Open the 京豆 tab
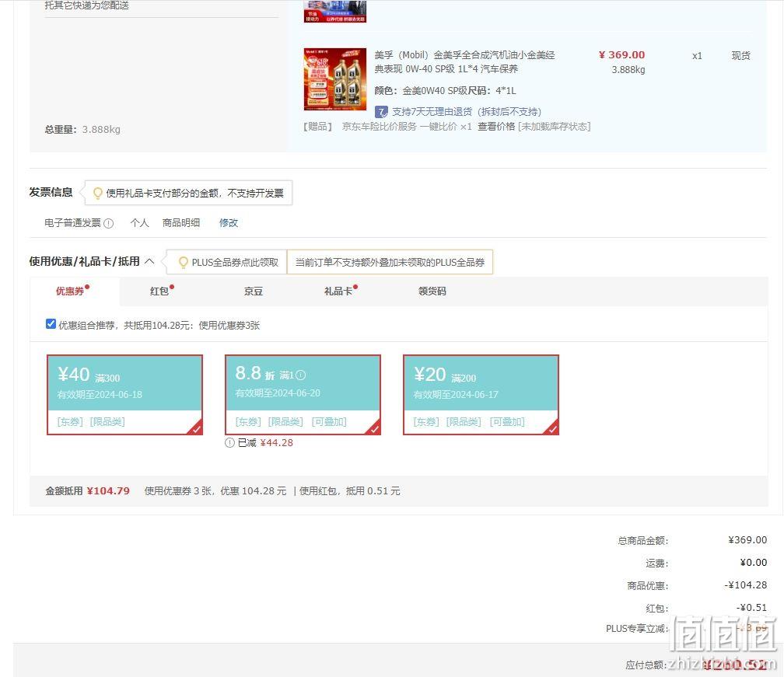The height and width of the screenshot is (677, 784). (x=254, y=291)
